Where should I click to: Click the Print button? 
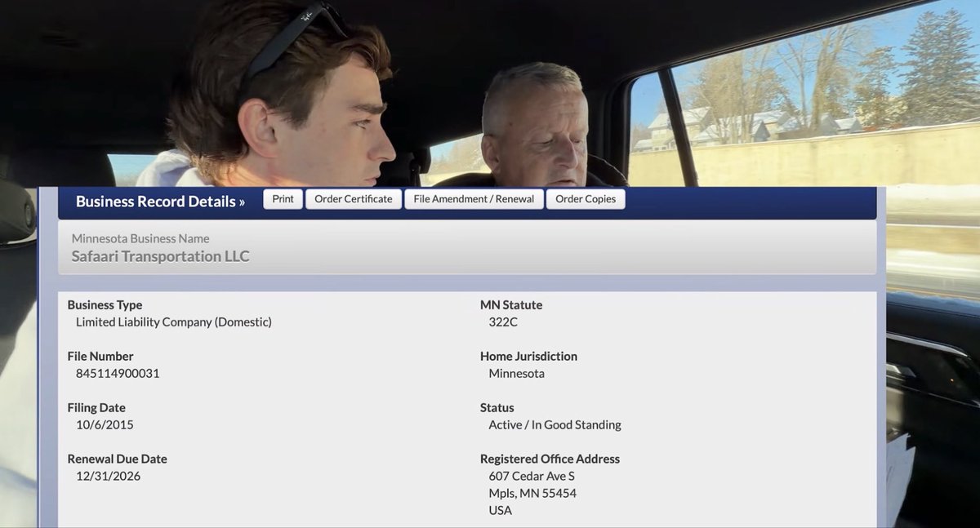click(283, 199)
